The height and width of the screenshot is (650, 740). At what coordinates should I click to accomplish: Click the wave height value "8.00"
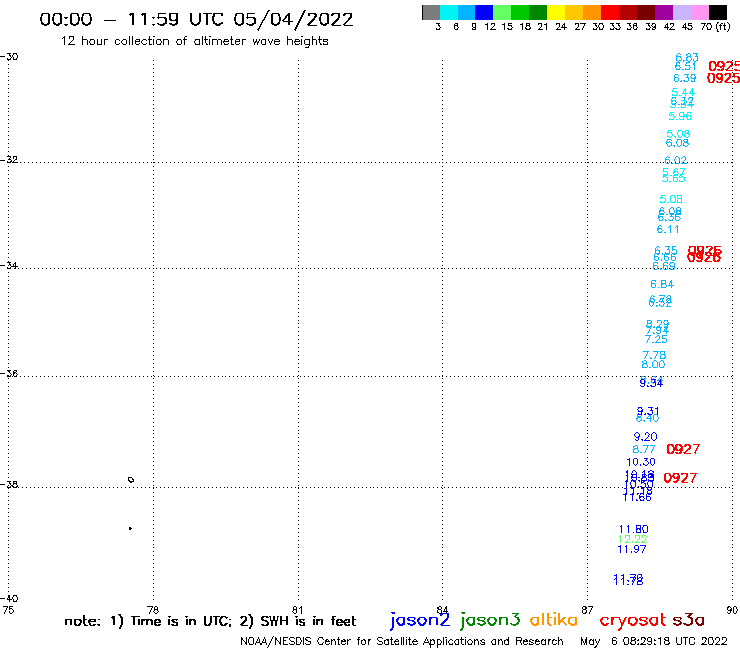(x=653, y=364)
